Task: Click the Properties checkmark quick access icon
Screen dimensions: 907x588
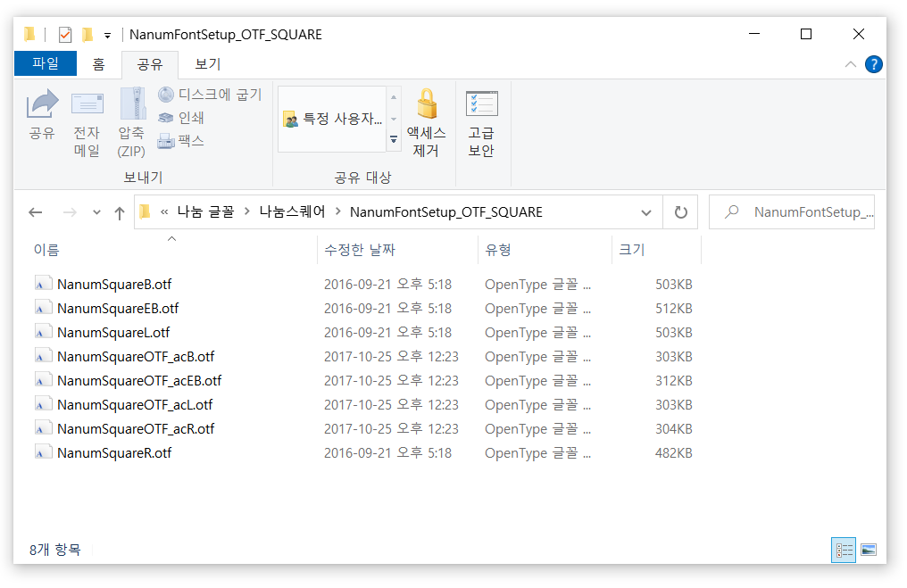Action: [65, 35]
